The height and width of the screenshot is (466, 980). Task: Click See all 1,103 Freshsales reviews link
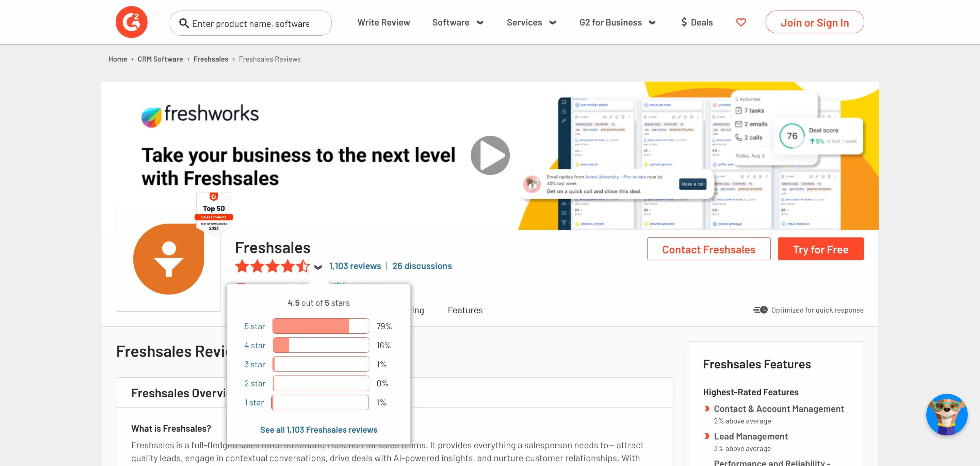pos(319,429)
